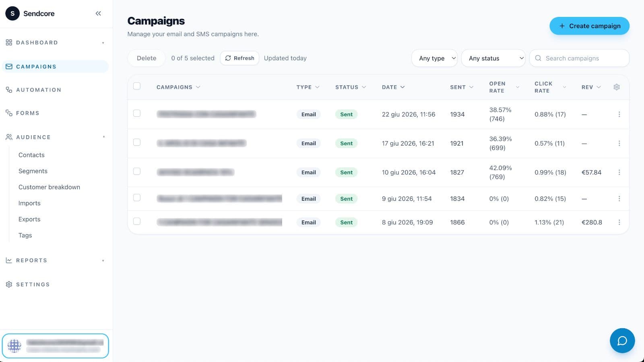Click the Create campaign button
This screenshot has height=362, width=644.
point(589,26)
